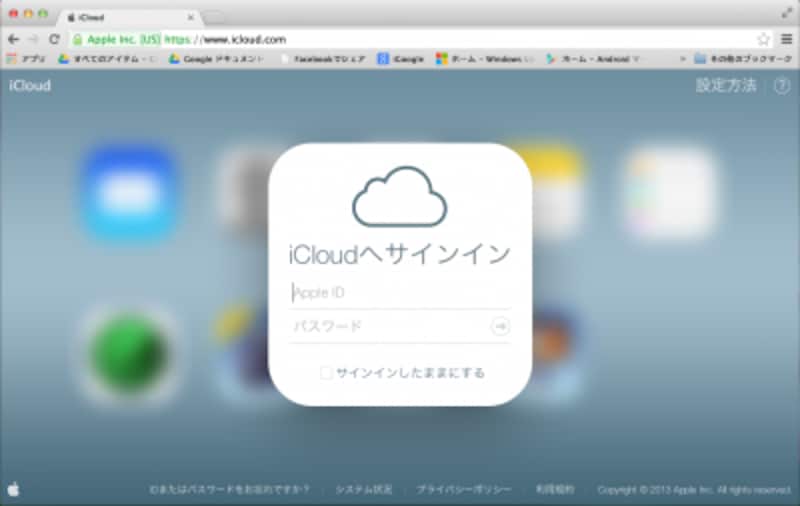
Task: Click the blurred green Find My iPhone icon
Action: [x=128, y=356]
